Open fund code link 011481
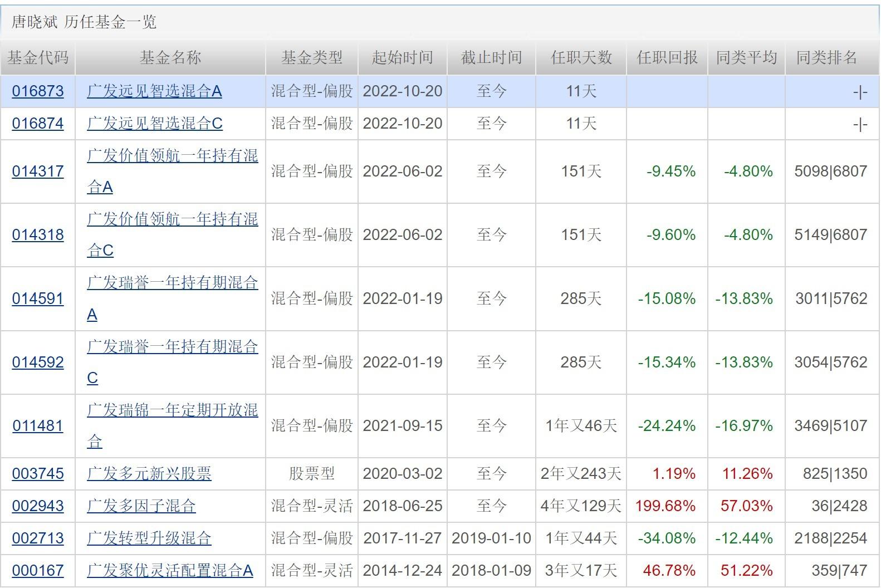Image resolution: width=881 pixels, height=588 pixels. [38, 426]
